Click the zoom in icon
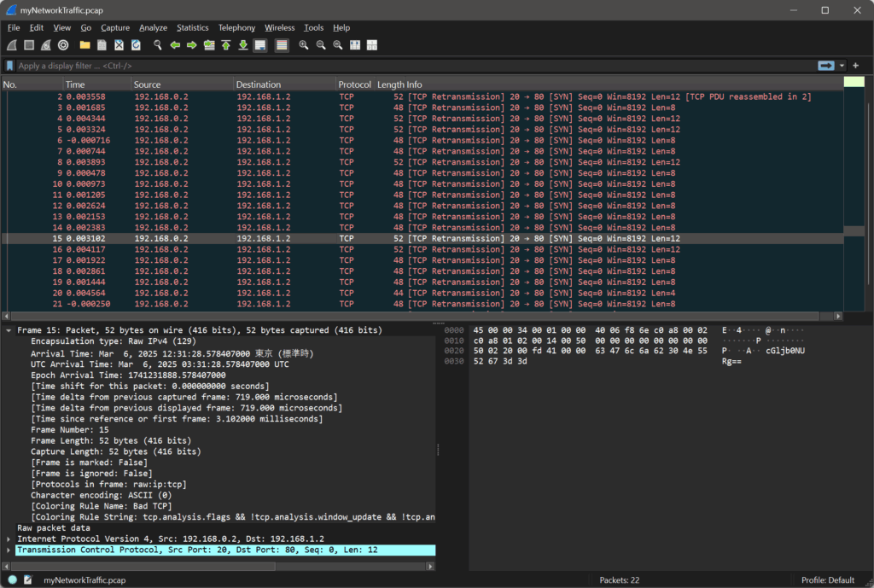Screen dimensions: 874x588 (304, 45)
